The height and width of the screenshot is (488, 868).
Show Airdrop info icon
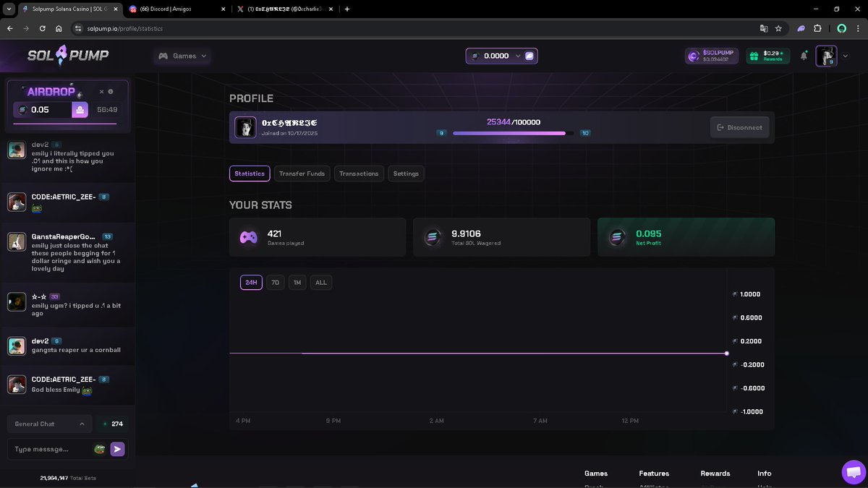click(x=111, y=91)
